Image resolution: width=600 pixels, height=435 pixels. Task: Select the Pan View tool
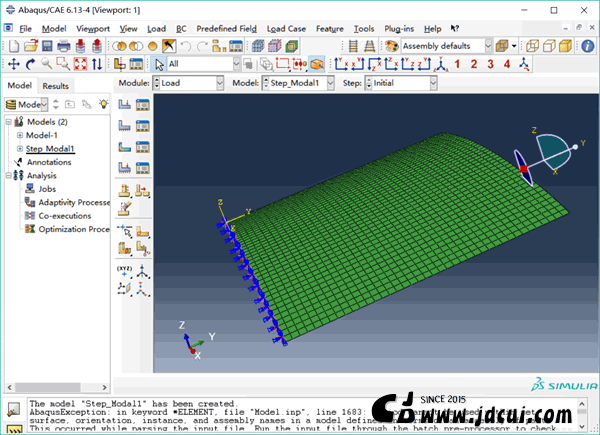click(x=14, y=64)
